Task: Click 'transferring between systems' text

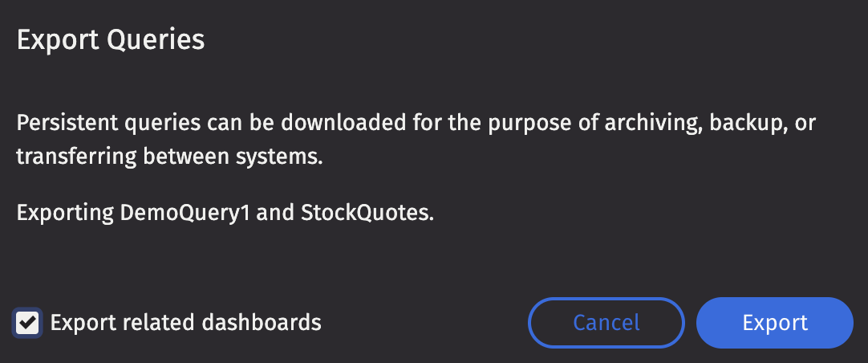Action: (x=169, y=156)
